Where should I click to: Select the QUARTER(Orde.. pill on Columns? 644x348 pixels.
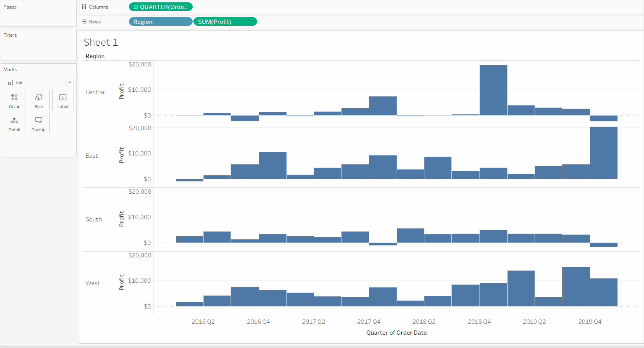pyautogui.click(x=161, y=7)
